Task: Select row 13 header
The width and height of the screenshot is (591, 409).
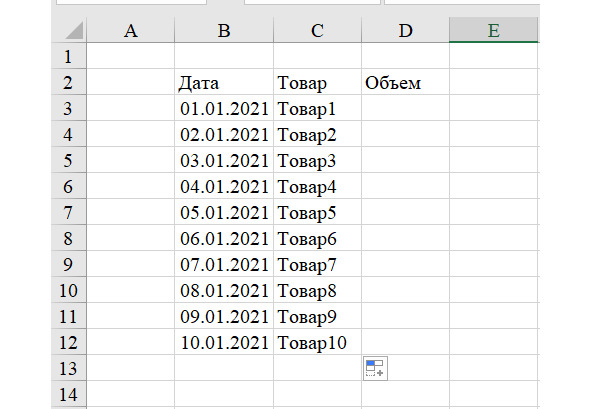Action: click(68, 368)
